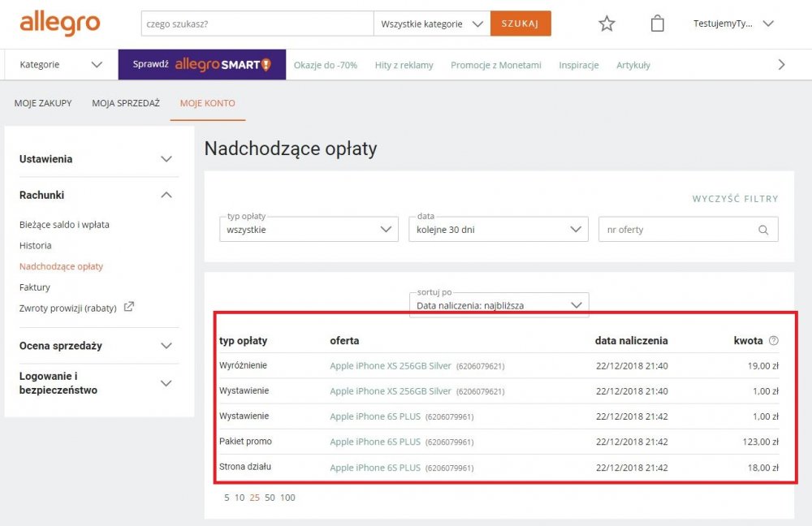Viewport: 812px width, 526px height.
Task: Switch to MOJA SPRZEDAŻ tab
Action: tap(126, 103)
